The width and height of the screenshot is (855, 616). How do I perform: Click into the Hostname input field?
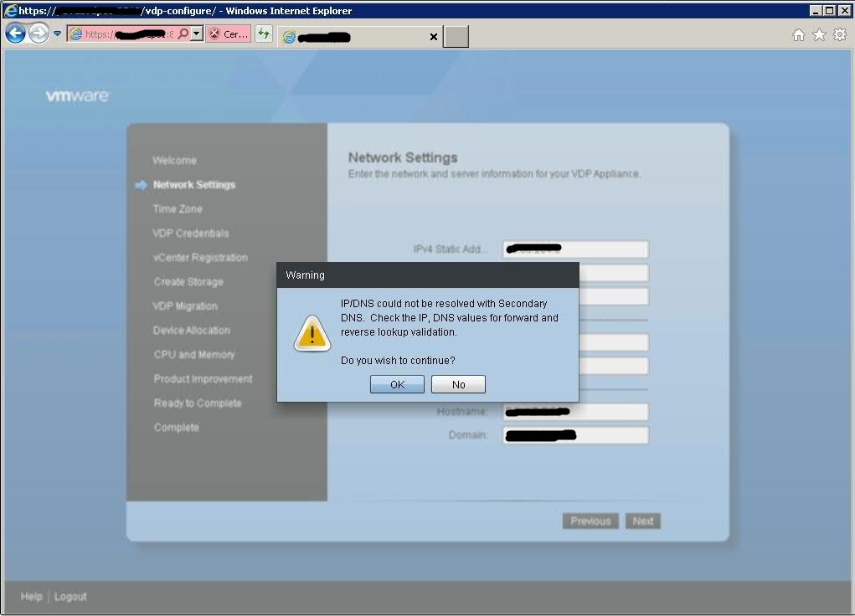(x=575, y=412)
